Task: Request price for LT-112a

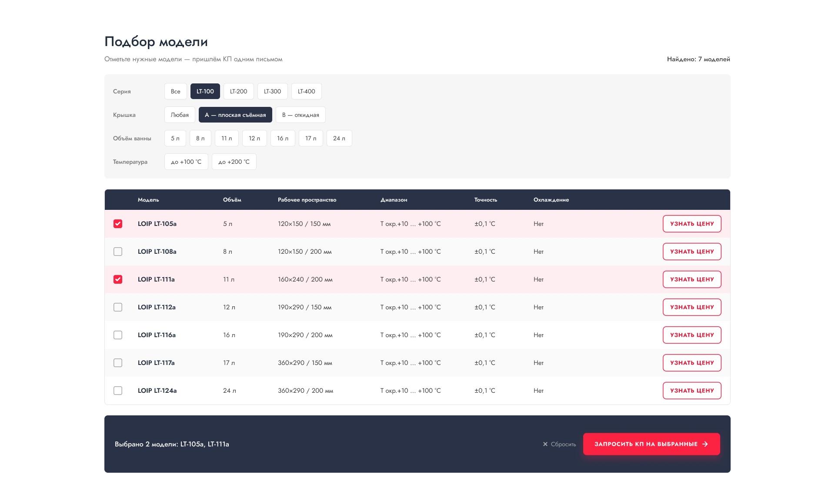Action: (x=692, y=307)
